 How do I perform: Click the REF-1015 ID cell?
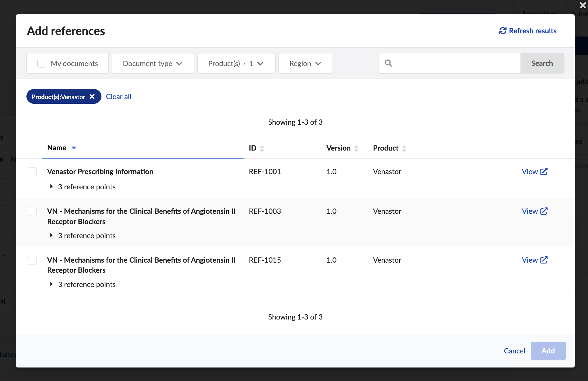[x=265, y=260]
